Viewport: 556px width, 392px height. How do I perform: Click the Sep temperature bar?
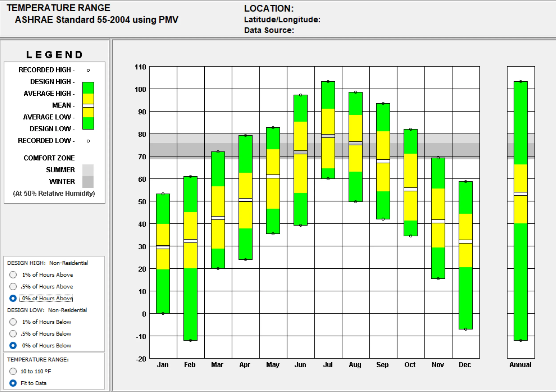[x=383, y=161]
